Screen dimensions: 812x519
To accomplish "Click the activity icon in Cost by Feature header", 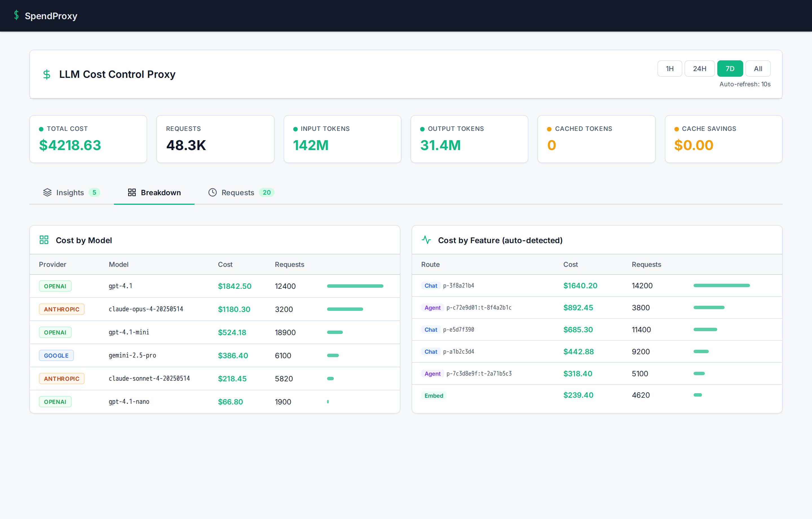I will point(426,240).
